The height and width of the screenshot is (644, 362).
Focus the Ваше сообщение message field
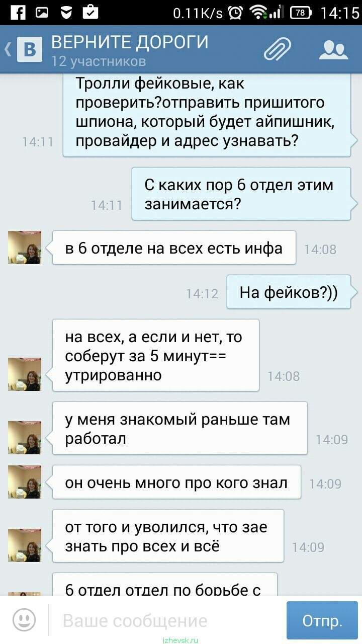coord(167,620)
